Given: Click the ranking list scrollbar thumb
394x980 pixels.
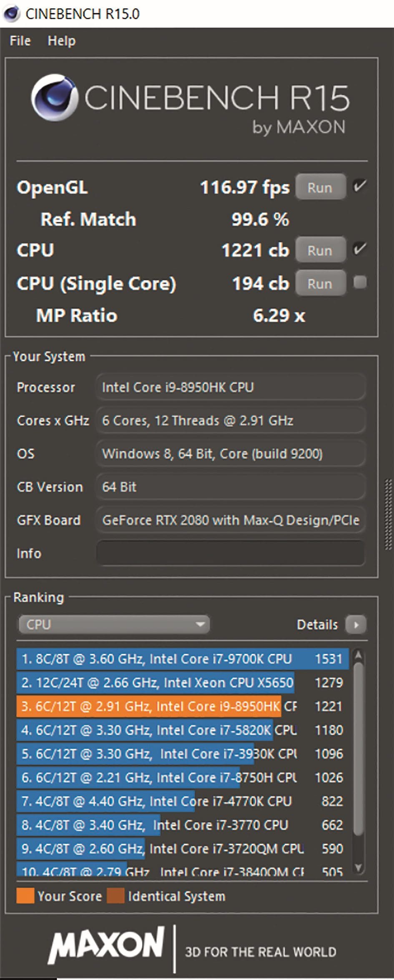Looking at the screenshot, I should (358, 749).
